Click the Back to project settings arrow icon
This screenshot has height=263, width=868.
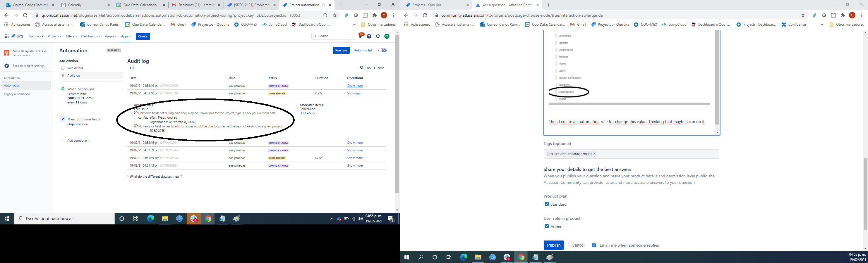pos(6,66)
